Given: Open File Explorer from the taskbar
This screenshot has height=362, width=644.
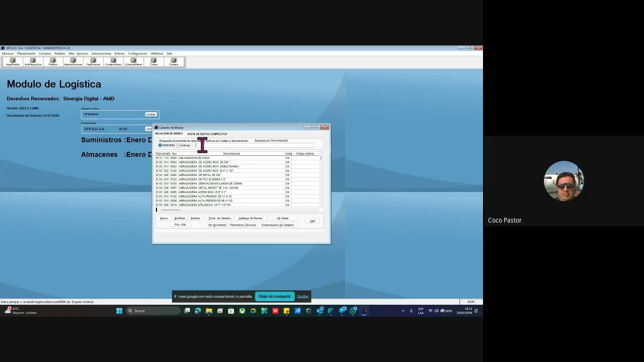Looking at the screenshot, I should (209, 311).
